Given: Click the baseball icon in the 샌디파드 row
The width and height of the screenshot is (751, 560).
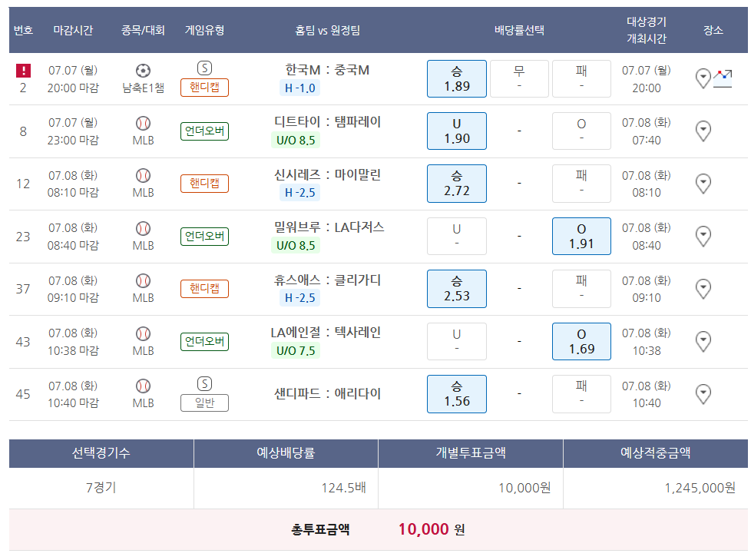Looking at the screenshot, I should (x=143, y=386).
